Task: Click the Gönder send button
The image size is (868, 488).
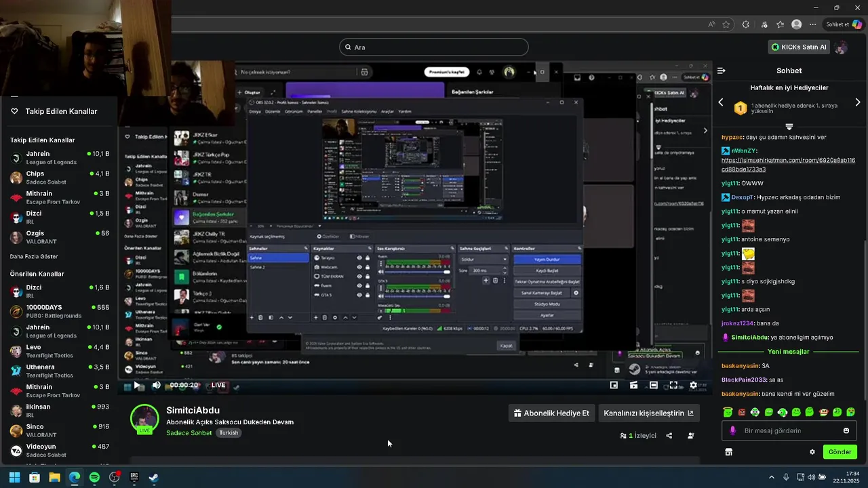Action: 840,452
